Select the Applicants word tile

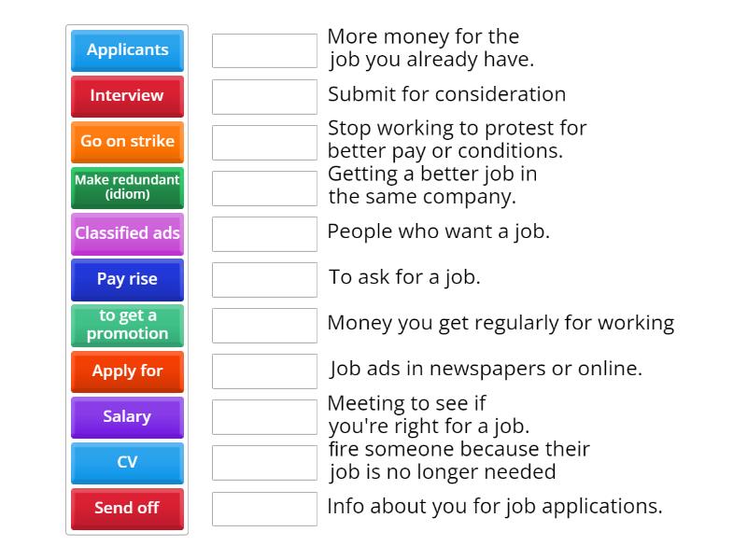tap(127, 50)
